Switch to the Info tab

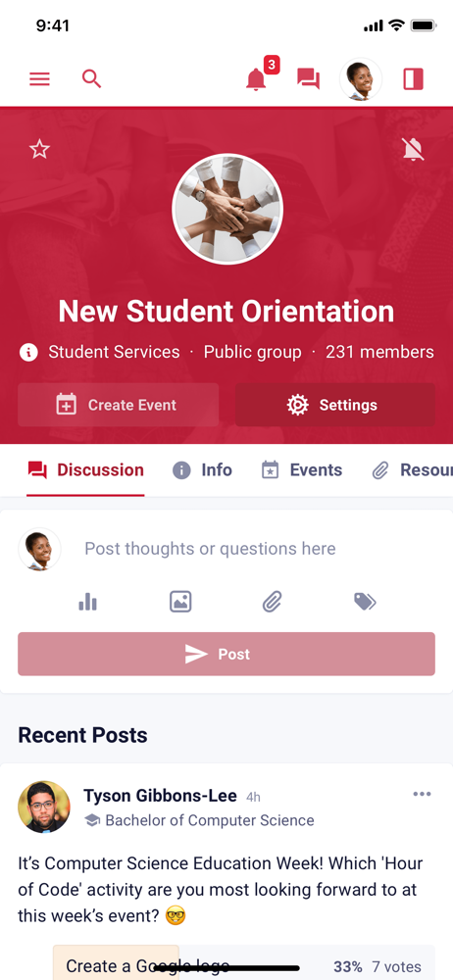tap(202, 470)
